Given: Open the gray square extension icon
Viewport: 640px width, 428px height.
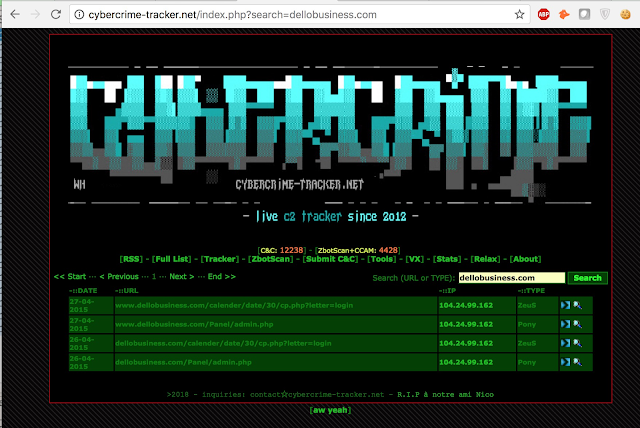Looking at the screenshot, I should tap(584, 15).
